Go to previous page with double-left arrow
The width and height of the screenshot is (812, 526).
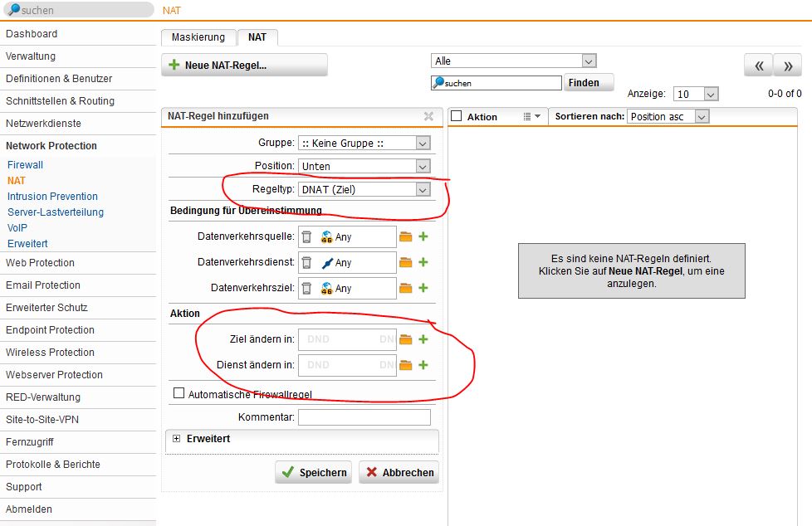[x=758, y=66]
